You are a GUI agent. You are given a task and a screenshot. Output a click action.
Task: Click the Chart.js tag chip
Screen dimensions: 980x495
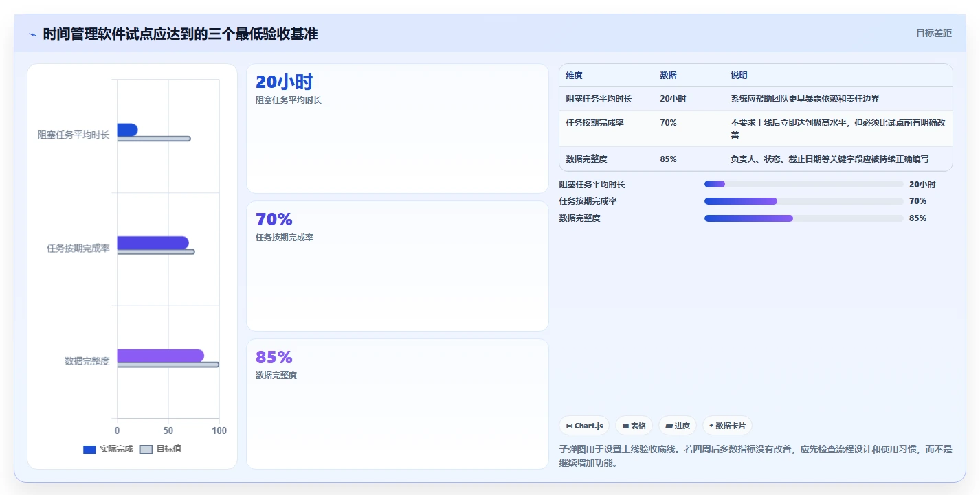(x=585, y=426)
